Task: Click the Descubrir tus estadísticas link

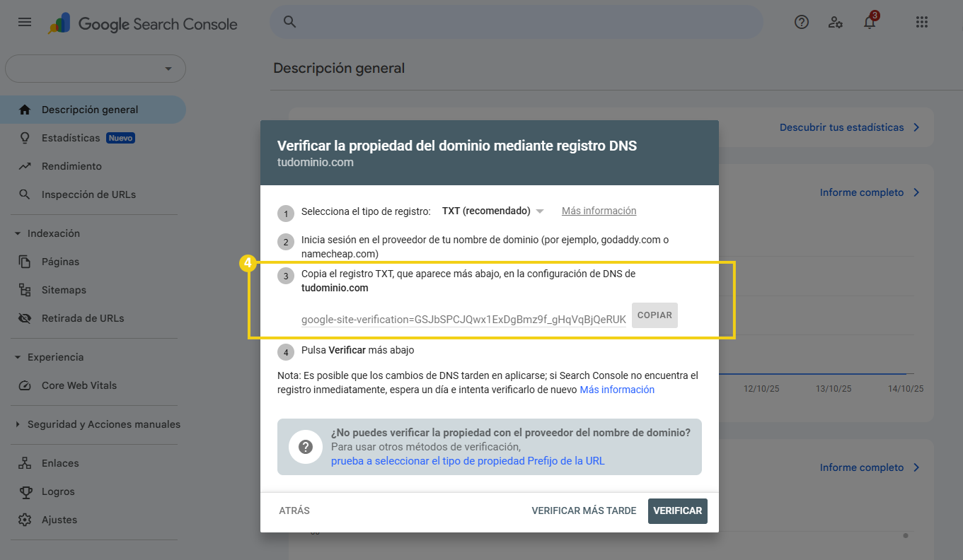Action: point(841,127)
